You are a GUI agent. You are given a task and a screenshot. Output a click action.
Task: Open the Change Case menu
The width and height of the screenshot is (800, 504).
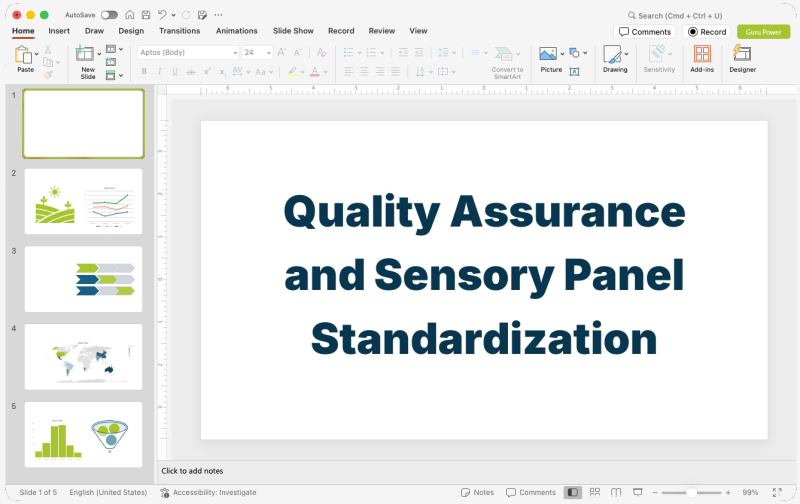(x=261, y=72)
